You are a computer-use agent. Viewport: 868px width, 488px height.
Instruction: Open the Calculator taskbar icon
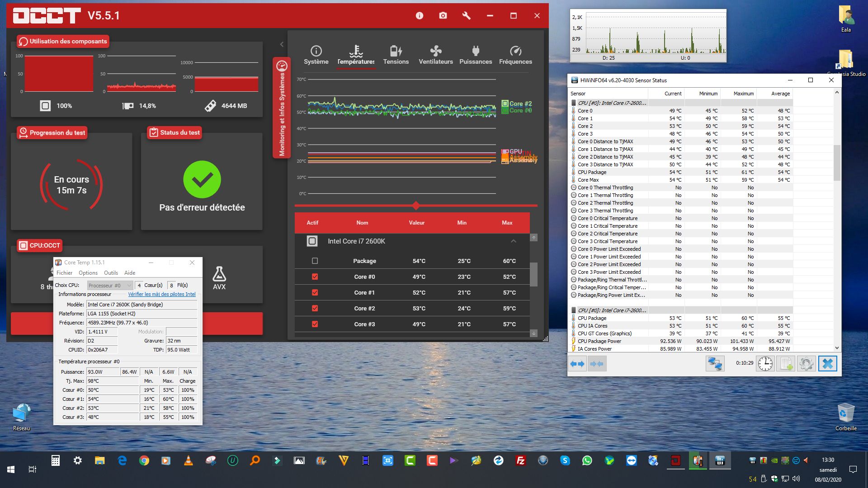(x=56, y=460)
